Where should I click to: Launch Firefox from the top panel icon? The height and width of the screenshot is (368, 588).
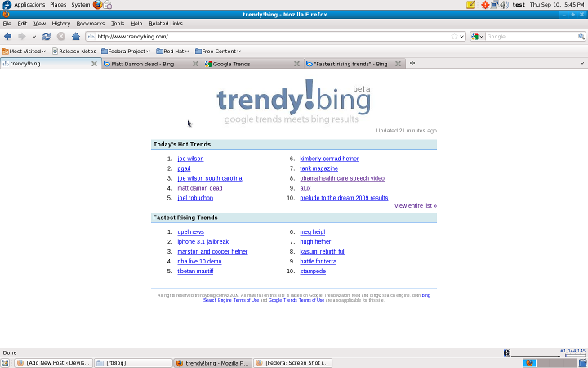tap(97, 5)
